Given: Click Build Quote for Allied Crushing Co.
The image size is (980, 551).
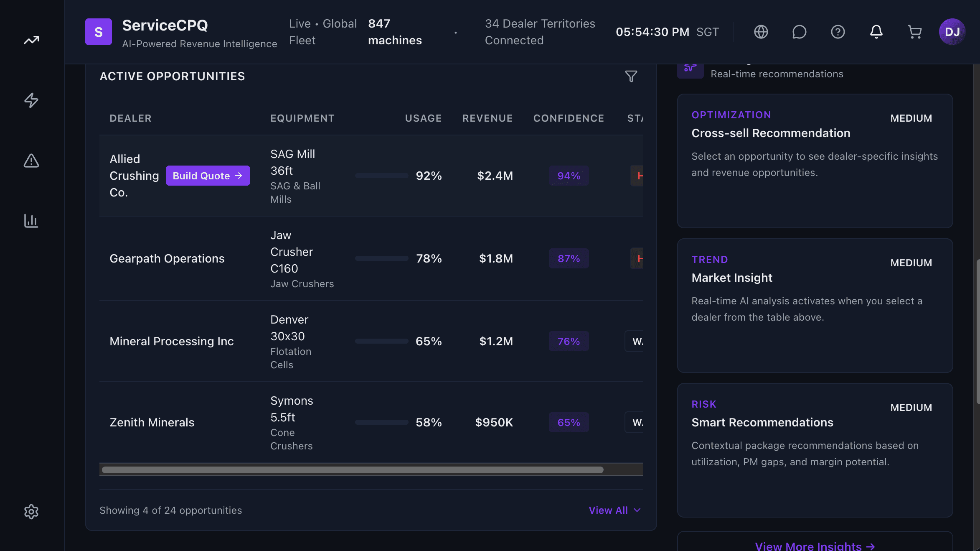Looking at the screenshot, I should [x=208, y=176].
